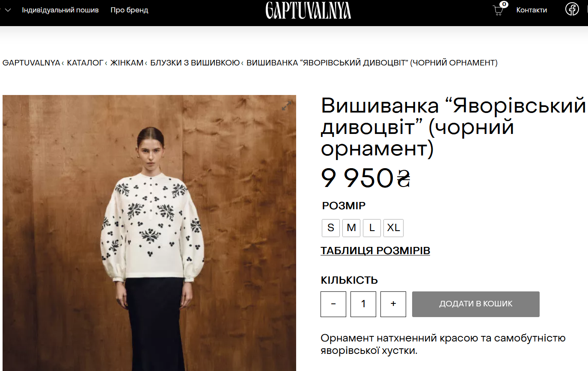Select size S
588x371 pixels.
pyautogui.click(x=331, y=228)
